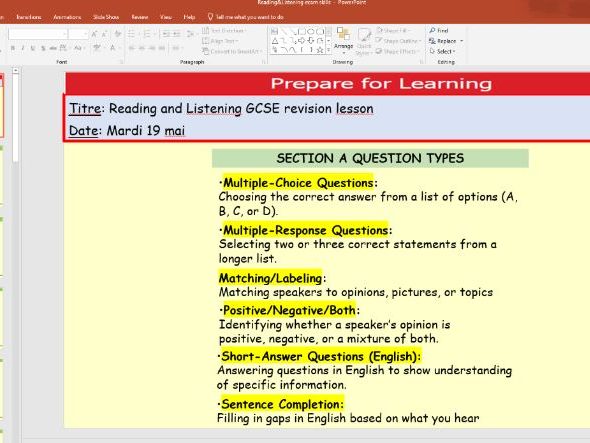The image size is (590, 443).
Task: Open the Help ribbon tab
Action: (x=189, y=17)
